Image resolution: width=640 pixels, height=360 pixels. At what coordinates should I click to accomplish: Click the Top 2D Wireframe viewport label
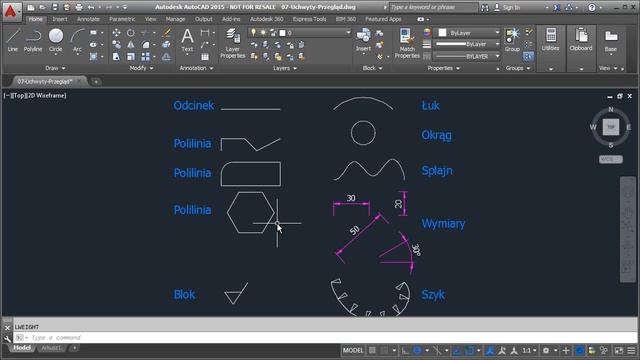(35, 96)
